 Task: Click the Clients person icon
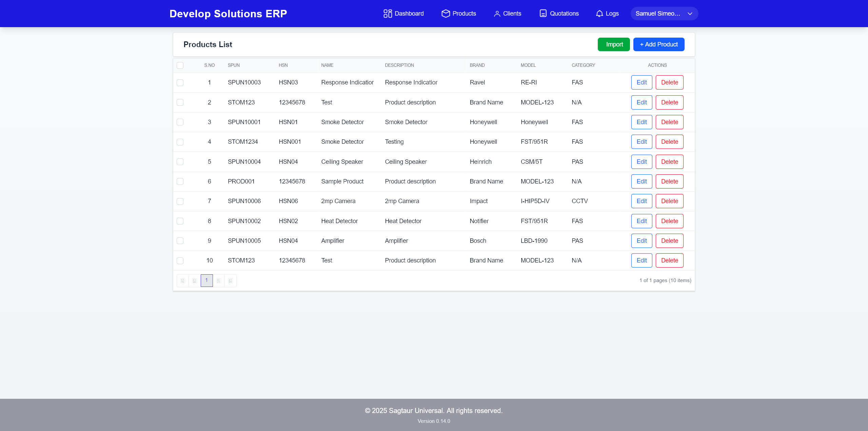pos(497,14)
